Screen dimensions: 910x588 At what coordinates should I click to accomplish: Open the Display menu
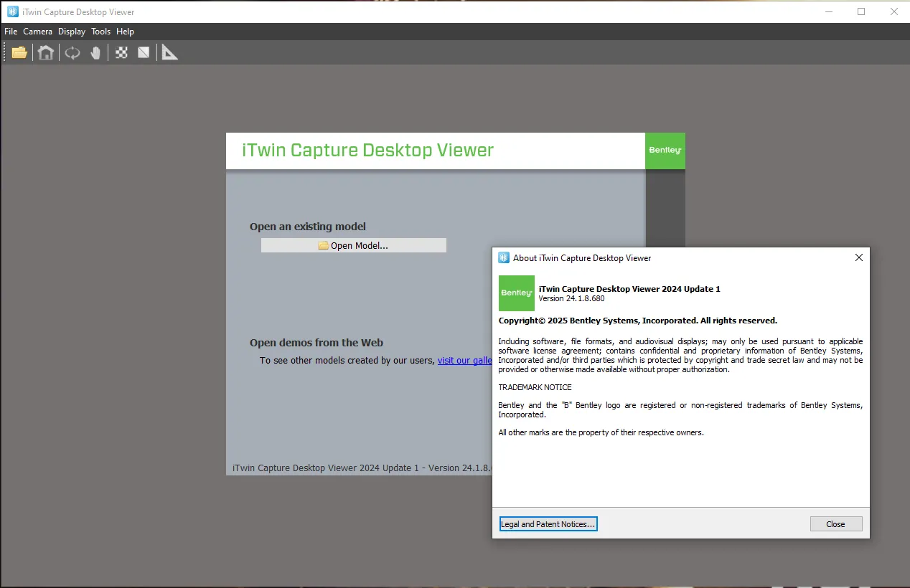(x=72, y=32)
